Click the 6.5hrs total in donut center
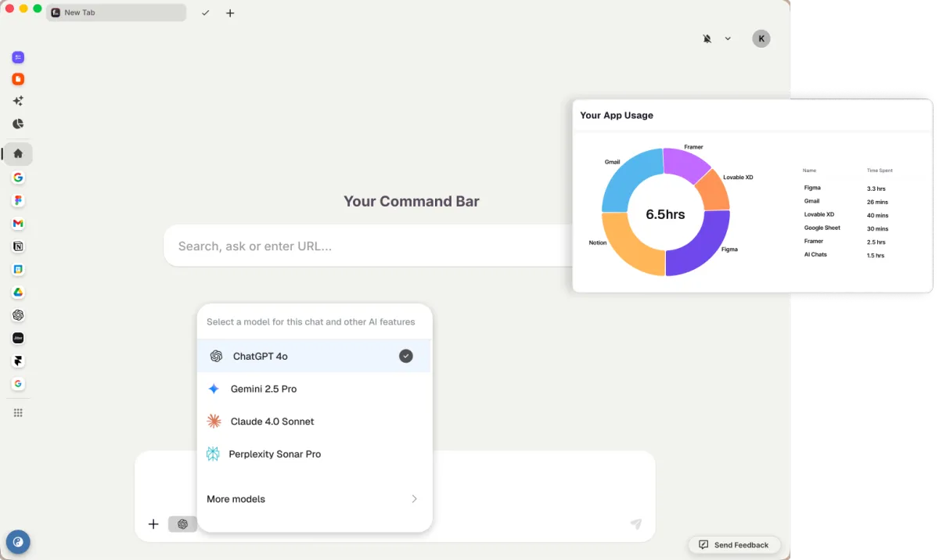Image resolution: width=939 pixels, height=560 pixels. coord(665,214)
